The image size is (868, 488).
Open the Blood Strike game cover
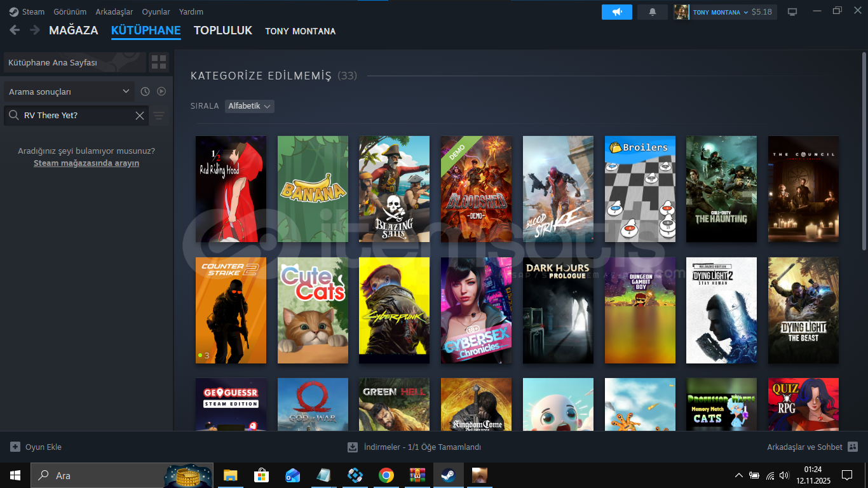(x=558, y=189)
